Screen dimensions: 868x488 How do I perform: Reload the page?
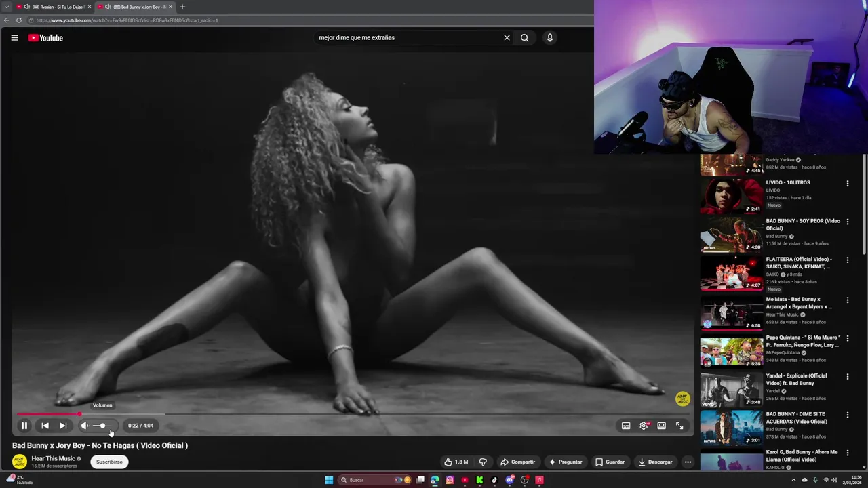point(19,20)
